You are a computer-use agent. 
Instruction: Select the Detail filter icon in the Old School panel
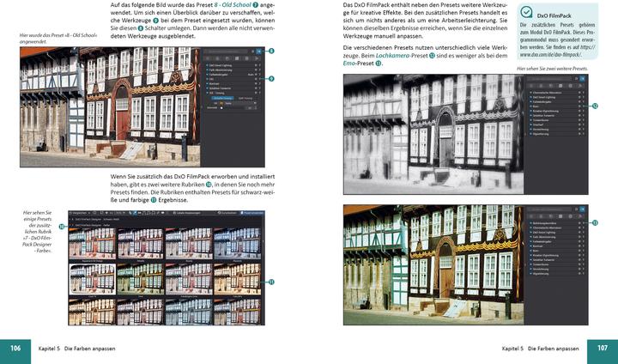click(227, 58)
